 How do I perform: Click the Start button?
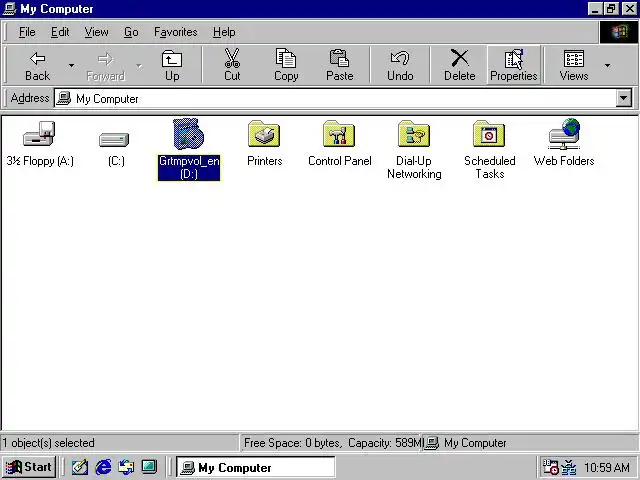[x=29, y=467]
